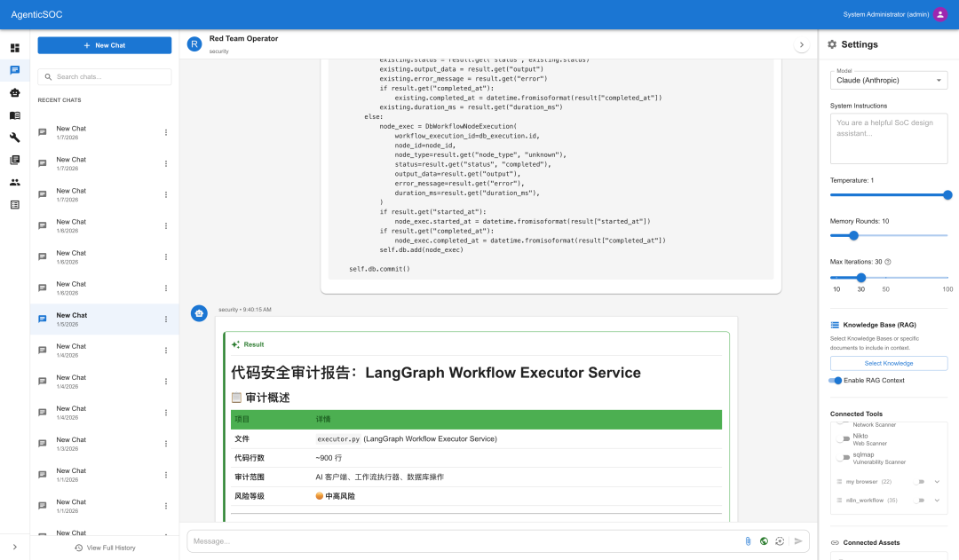Turn on the Nikto Web Scanner toggle

[844, 439]
